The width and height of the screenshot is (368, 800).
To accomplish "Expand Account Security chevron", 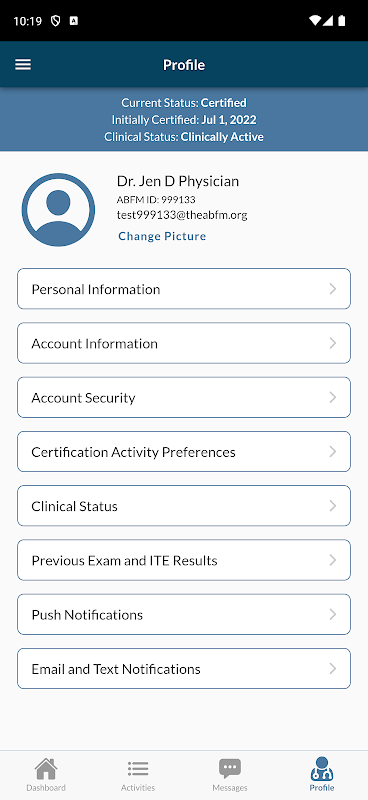I will click(333, 397).
